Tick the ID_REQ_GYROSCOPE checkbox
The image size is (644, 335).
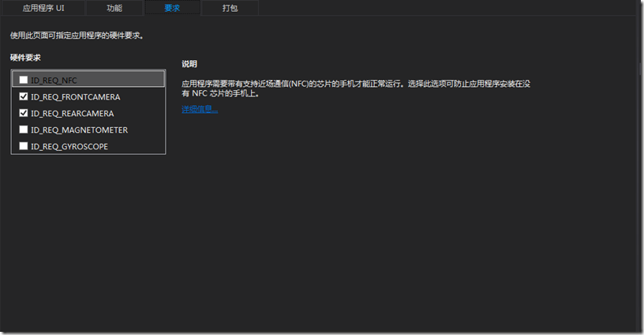tap(24, 146)
